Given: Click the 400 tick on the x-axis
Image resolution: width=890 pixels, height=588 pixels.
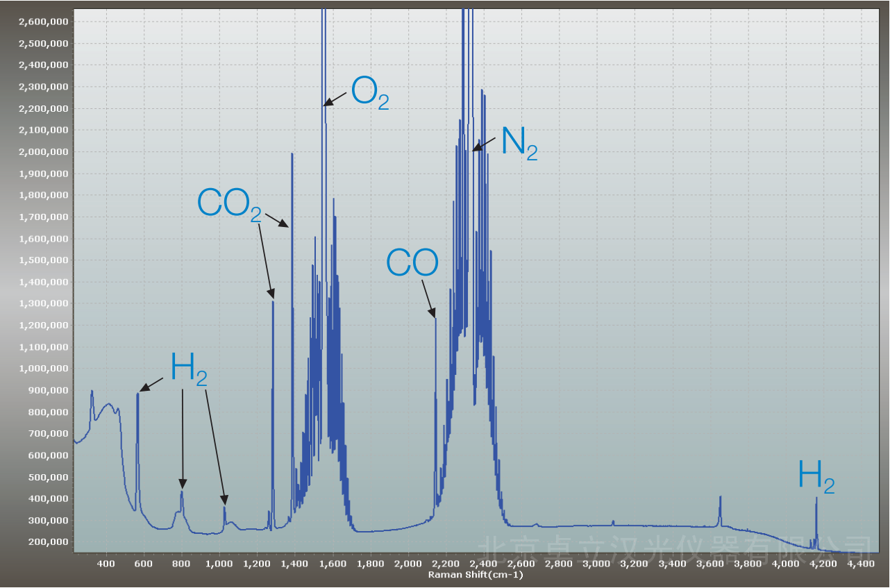Looking at the screenshot, I should 106,564.
